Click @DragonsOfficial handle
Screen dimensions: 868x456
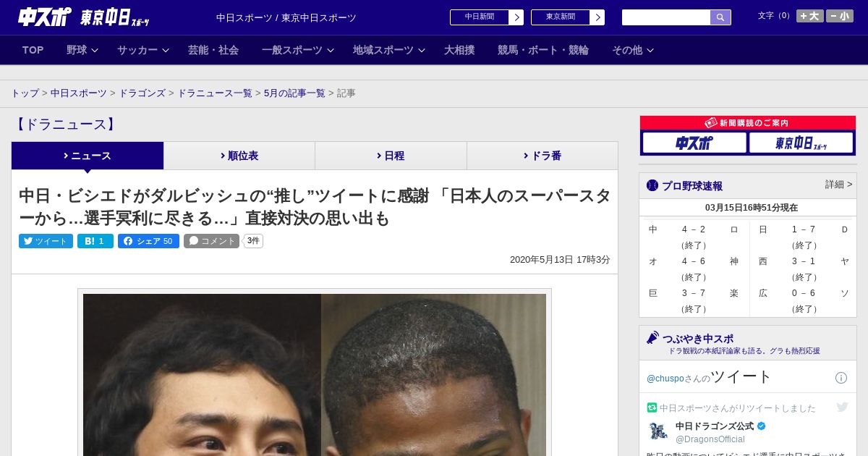point(710,439)
